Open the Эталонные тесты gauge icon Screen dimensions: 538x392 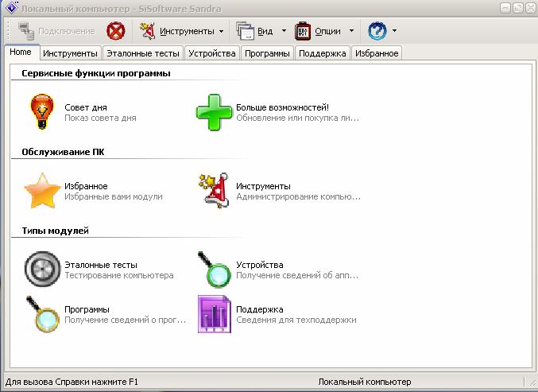[x=42, y=269]
